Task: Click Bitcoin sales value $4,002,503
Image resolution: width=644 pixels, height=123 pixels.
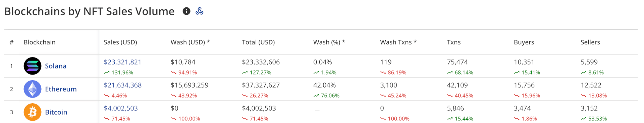Action: (x=121, y=108)
